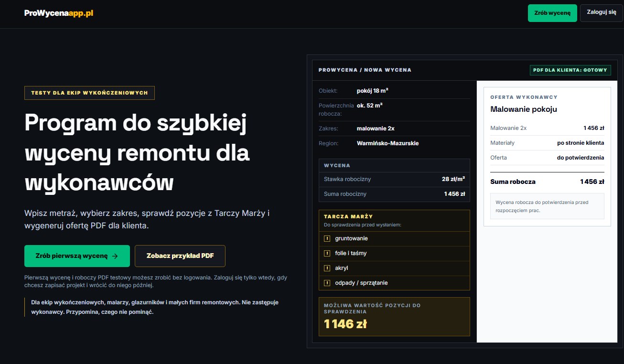Click the 'Oferta wykonawcy' heading
The image size is (624, 364).
coord(524,97)
